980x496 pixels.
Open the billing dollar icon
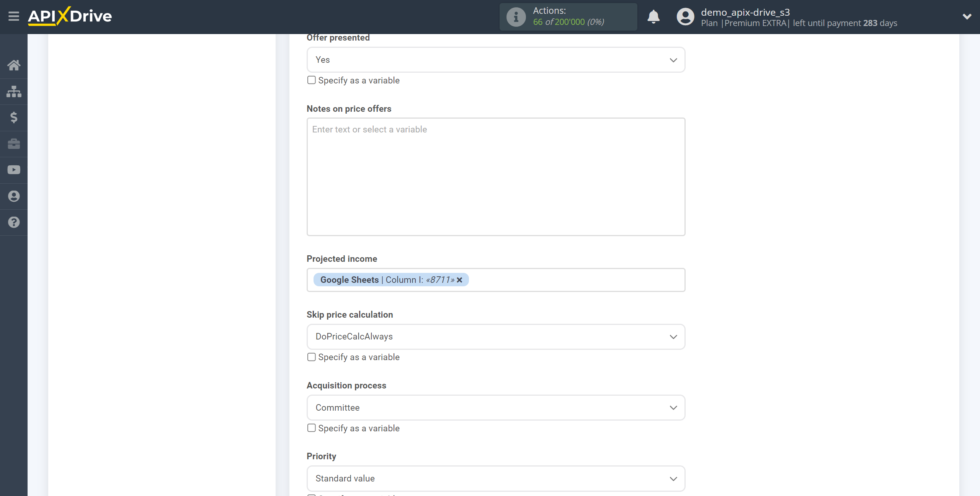[14, 117]
